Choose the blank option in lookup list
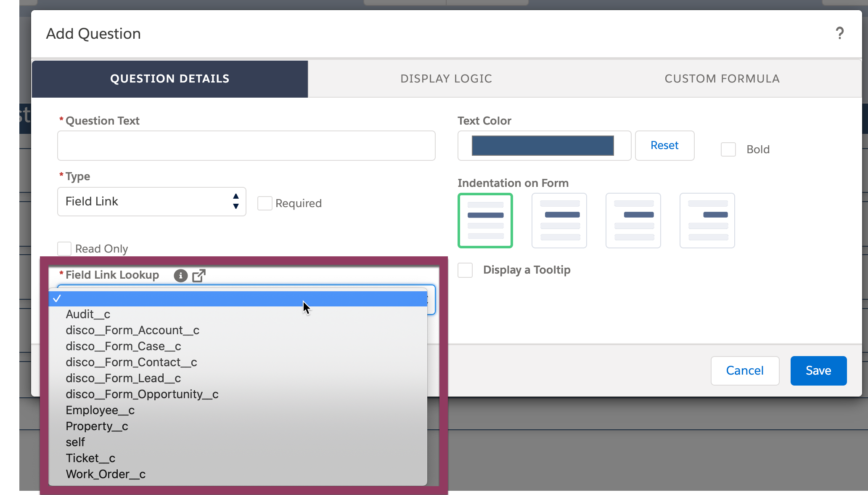Viewport: 868px width, 495px height. pos(238,298)
